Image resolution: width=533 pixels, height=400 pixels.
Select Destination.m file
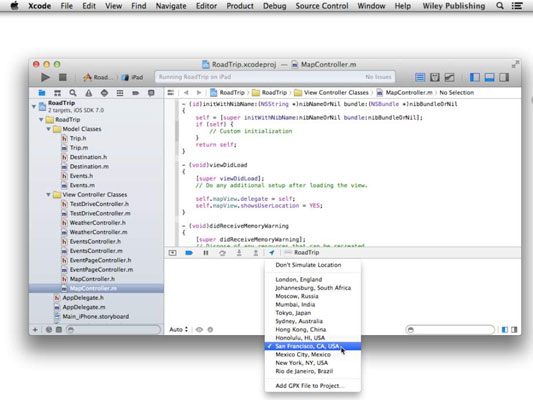(x=89, y=167)
